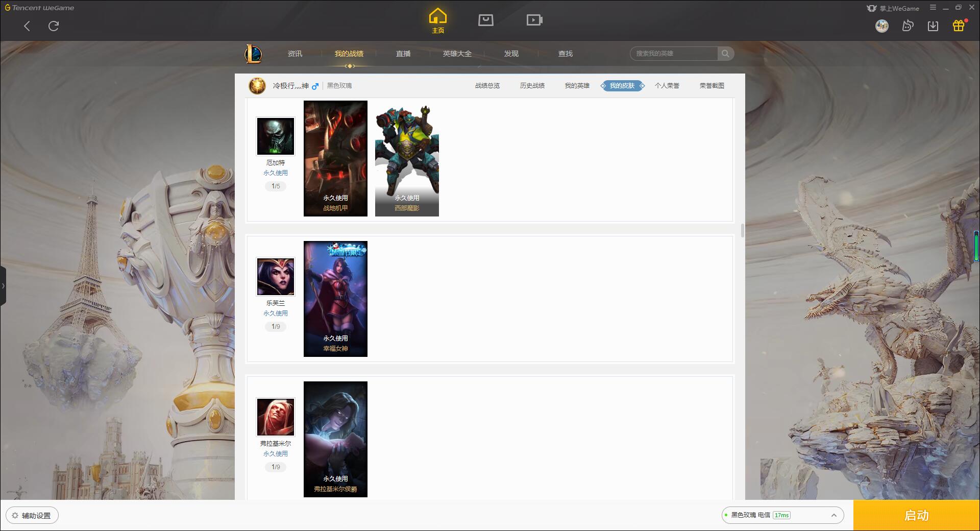Go back with the left arrow
Image resolution: width=980 pixels, height=531 pixels.
pyautogui.click(x=27, y=26)
